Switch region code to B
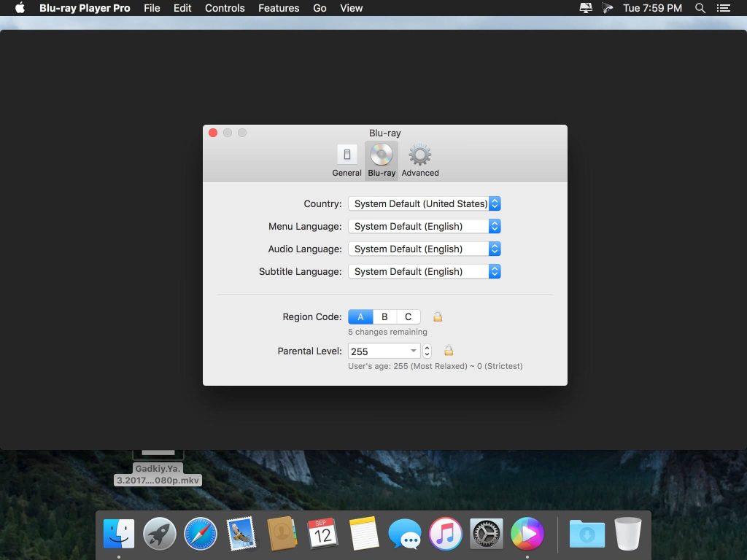Screen dimensions: 747x560 tap(384, 316)
